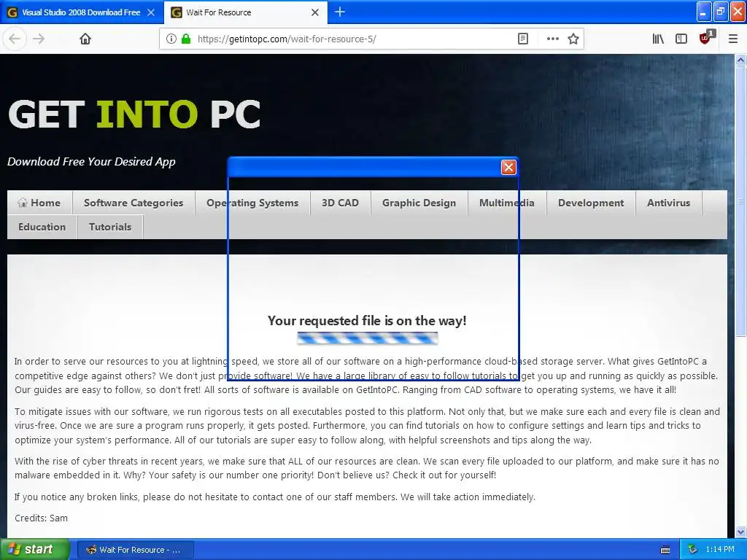This screenshot has width=747, height=560.
Task: Click the page scrollbar down arrow
Action: 741,532
